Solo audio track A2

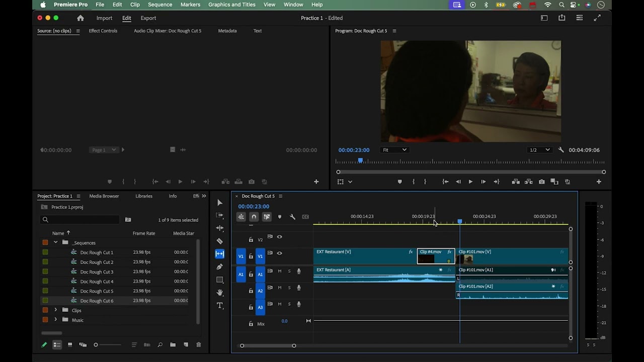(x=289, y=288)
